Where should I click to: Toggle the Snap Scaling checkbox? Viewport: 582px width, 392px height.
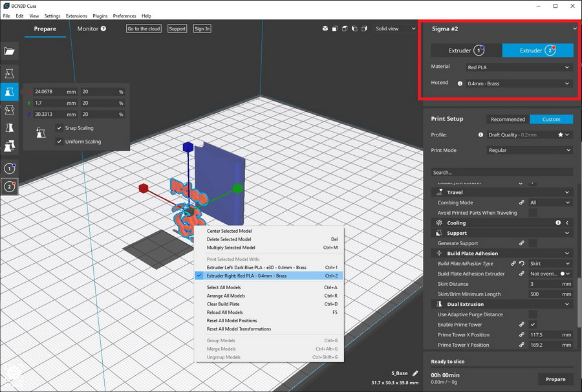point(59,128)
